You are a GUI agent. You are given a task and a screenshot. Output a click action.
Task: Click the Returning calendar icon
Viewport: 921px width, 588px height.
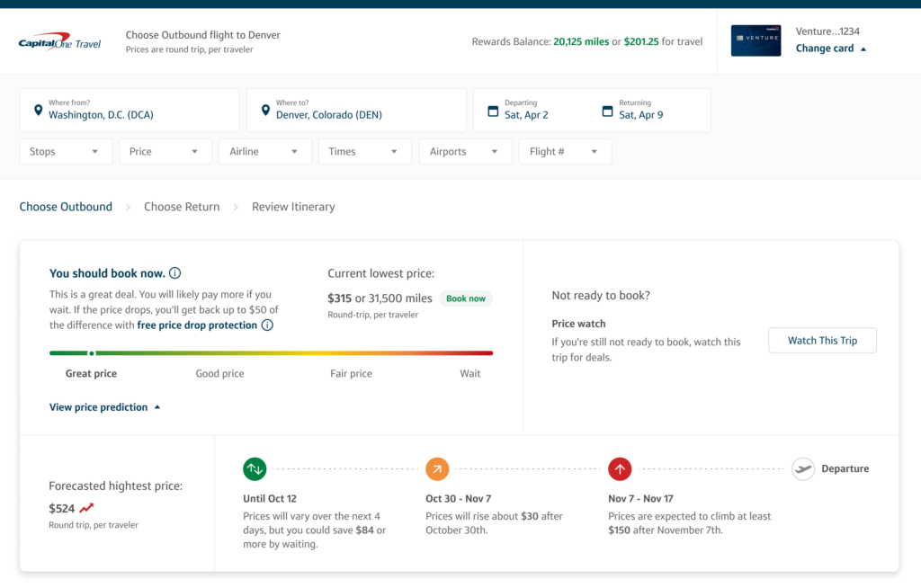point(606,111)
